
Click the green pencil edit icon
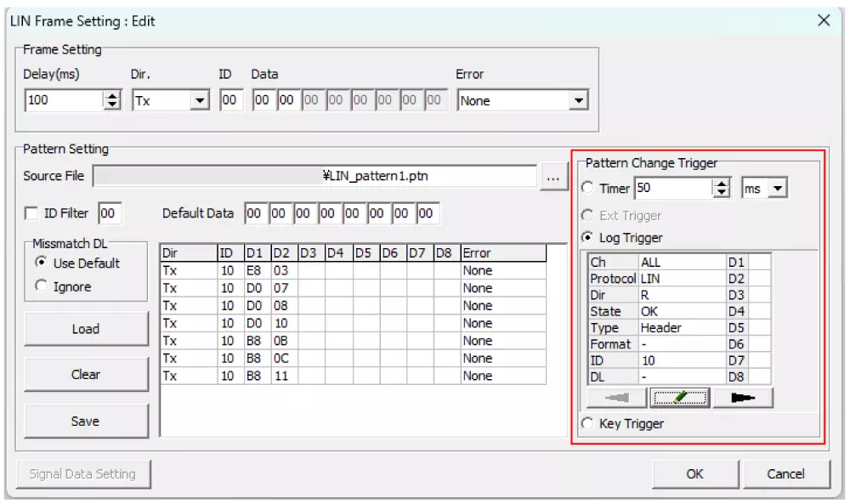(678, 397)
